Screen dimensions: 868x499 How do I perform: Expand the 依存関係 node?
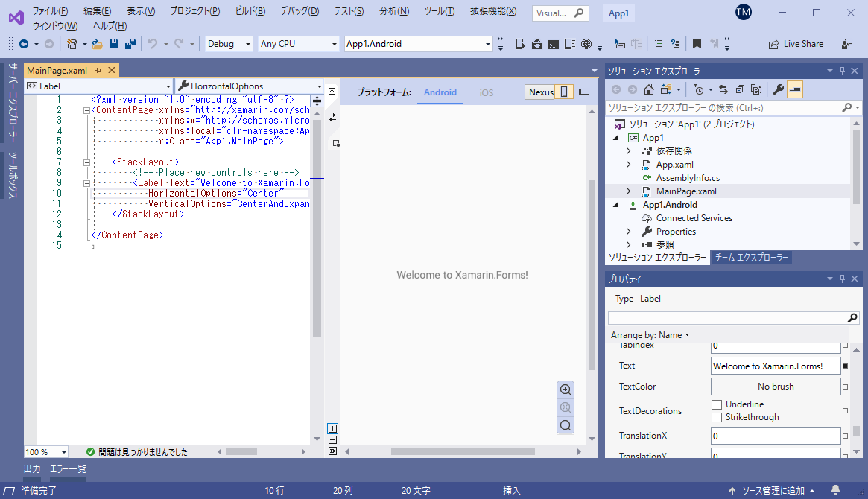tap(628, 151)
